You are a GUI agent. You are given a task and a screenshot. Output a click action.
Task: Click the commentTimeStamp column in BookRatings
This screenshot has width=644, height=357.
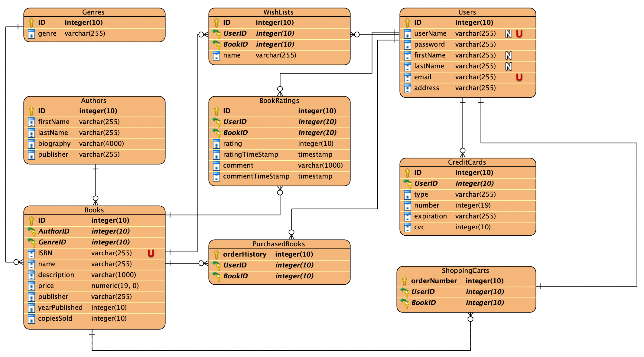(256, 176)
